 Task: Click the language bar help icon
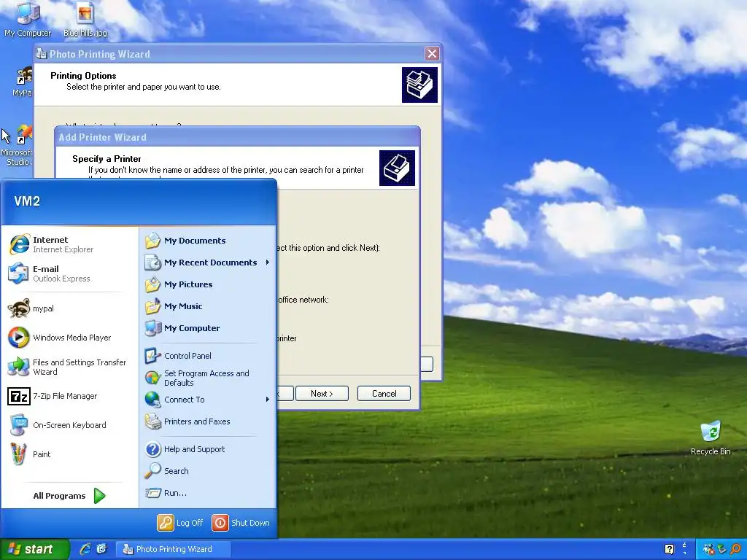(670, 549)
